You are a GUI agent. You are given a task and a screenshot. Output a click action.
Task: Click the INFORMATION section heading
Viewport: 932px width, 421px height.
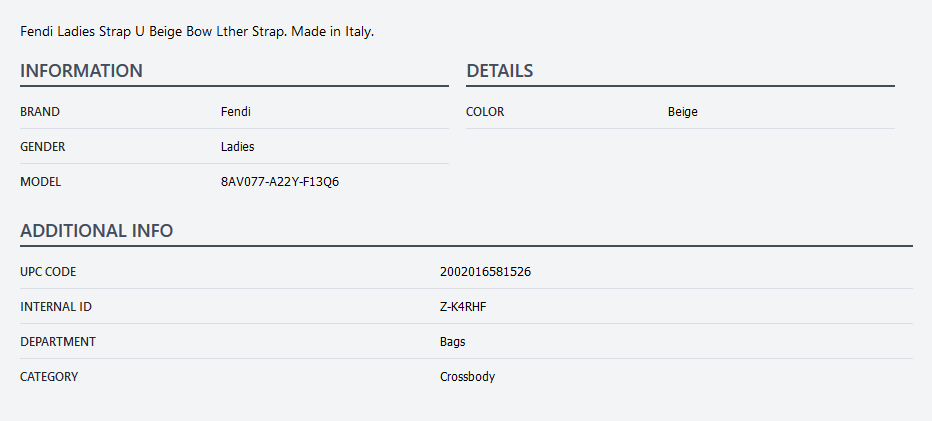(x=81, y=71)
